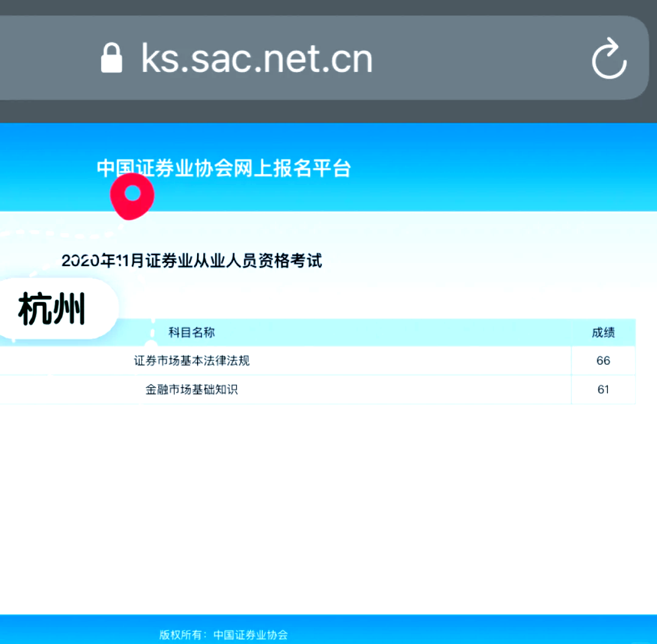Open the 版权所有：中国证券业协会 footer link
Viewport: 657px width, 644px height.
click(223, 635)
